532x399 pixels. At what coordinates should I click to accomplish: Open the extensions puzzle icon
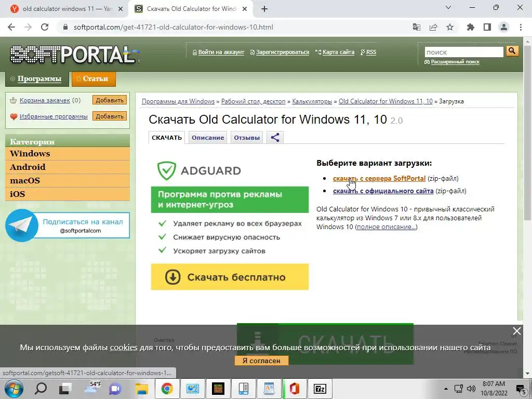[471, 27]
